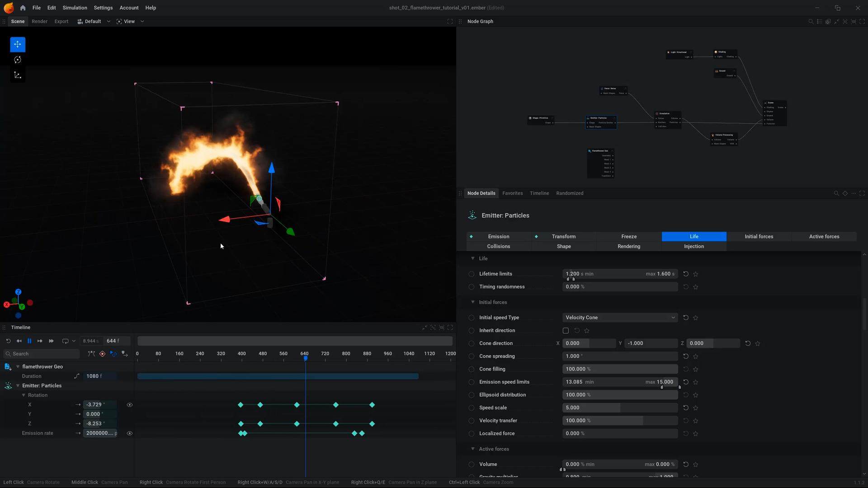The height and width of the screenshot is (488, 868).
Task: Select the Scale tool in viewport
Action: 18,75
